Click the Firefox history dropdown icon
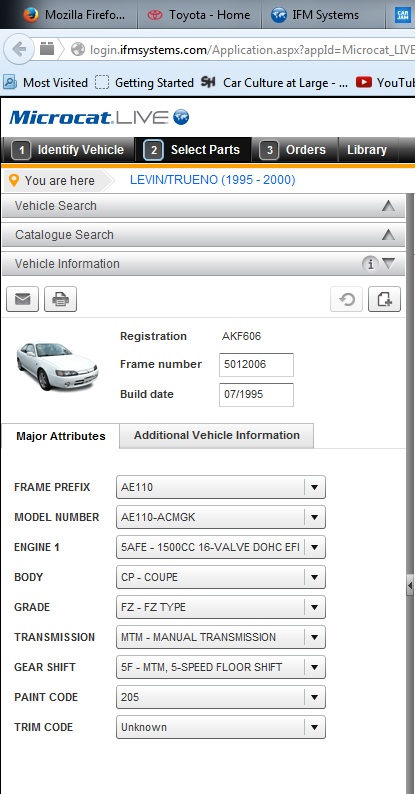This screenshot has width=416, height=794. 47,49
